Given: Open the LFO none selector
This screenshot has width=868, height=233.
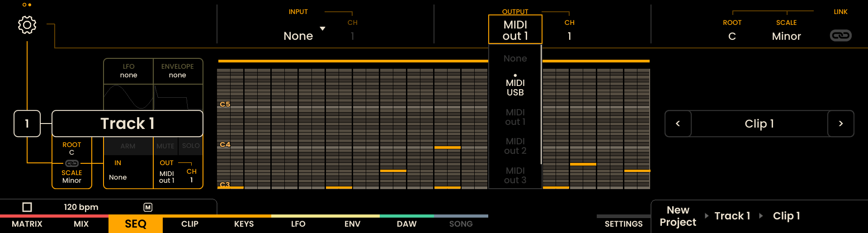Looking at the screenshot, I should click(x=128, y=71).
